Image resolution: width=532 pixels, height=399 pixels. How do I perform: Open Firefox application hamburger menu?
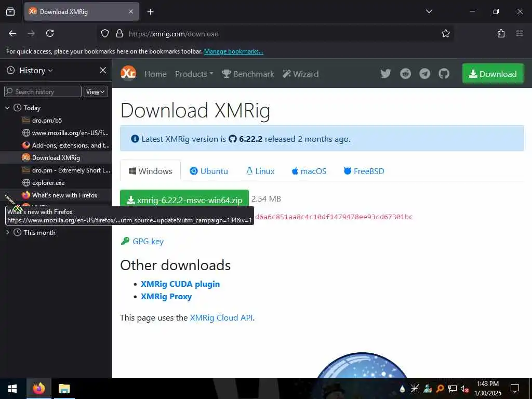(520, 33)
